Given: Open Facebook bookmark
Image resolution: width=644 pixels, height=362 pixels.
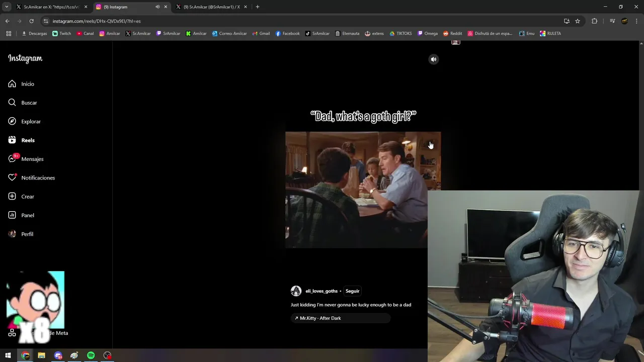Looking at the screenshot, I should coord(287,34).
